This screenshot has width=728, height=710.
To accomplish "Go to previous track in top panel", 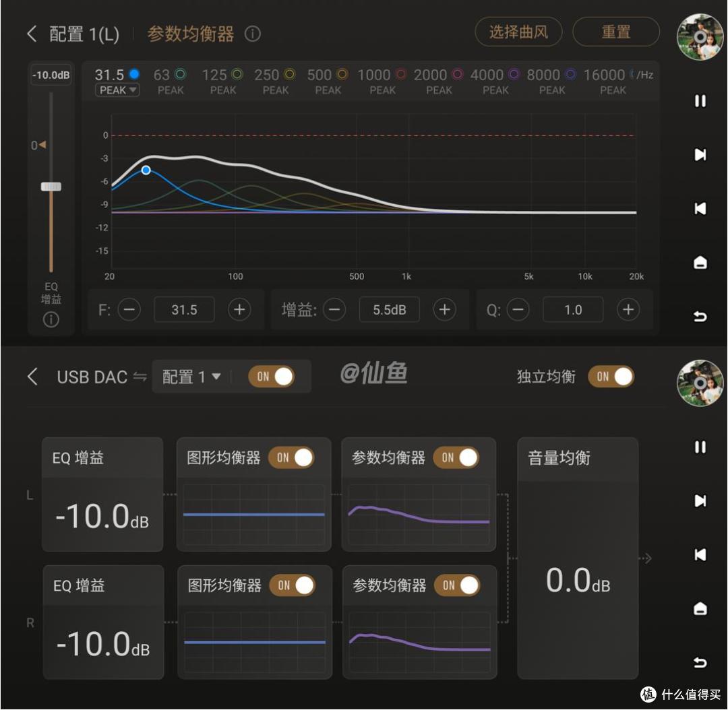I will point(700,208).
